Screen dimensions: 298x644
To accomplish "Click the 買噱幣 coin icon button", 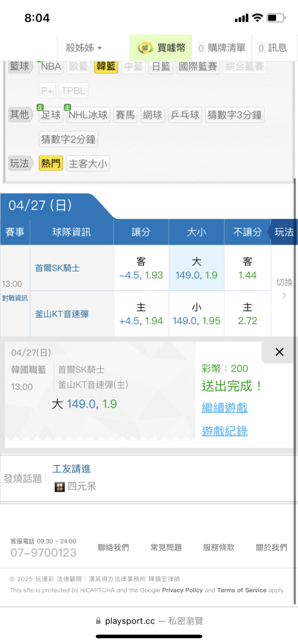I will (161, 48).
